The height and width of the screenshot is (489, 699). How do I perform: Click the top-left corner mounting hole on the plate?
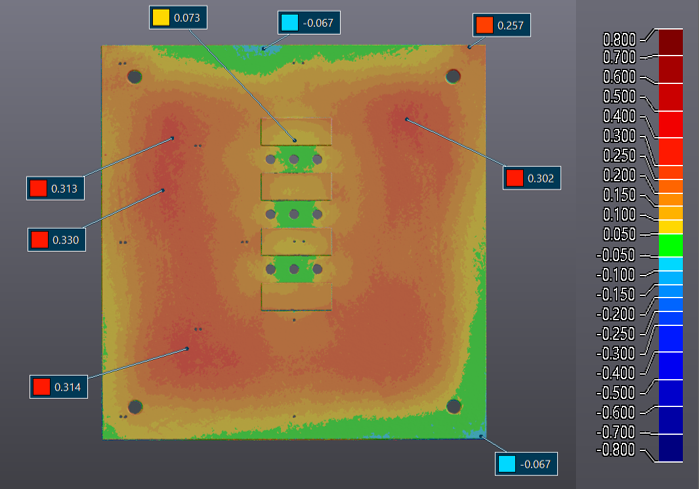coord(135,77)
